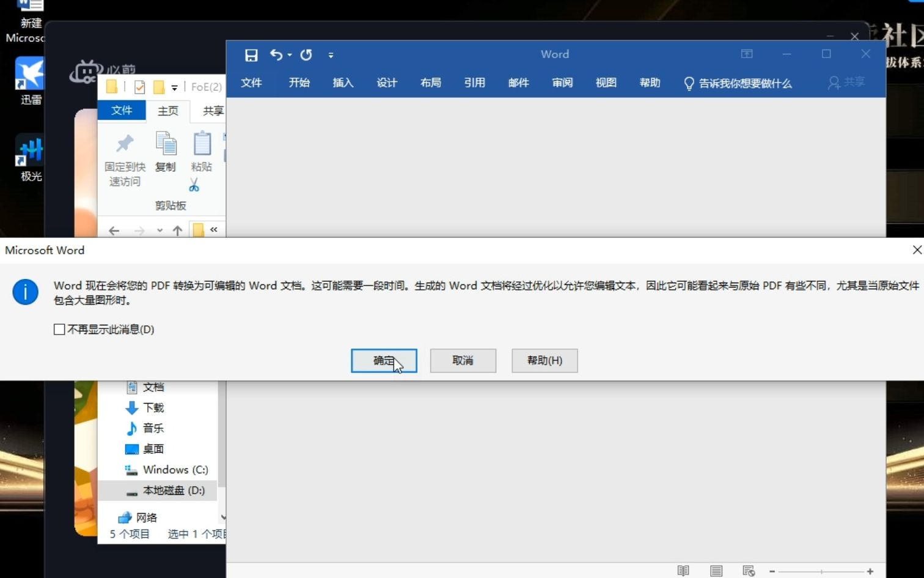Select the 引用 ribbon tab
Viewport: 924px width, 578px height.
[x=474, y=83]
